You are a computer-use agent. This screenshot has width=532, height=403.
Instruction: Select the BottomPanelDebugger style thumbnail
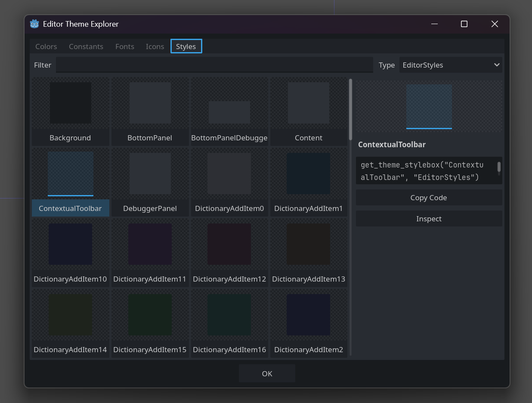click(229, 112)
